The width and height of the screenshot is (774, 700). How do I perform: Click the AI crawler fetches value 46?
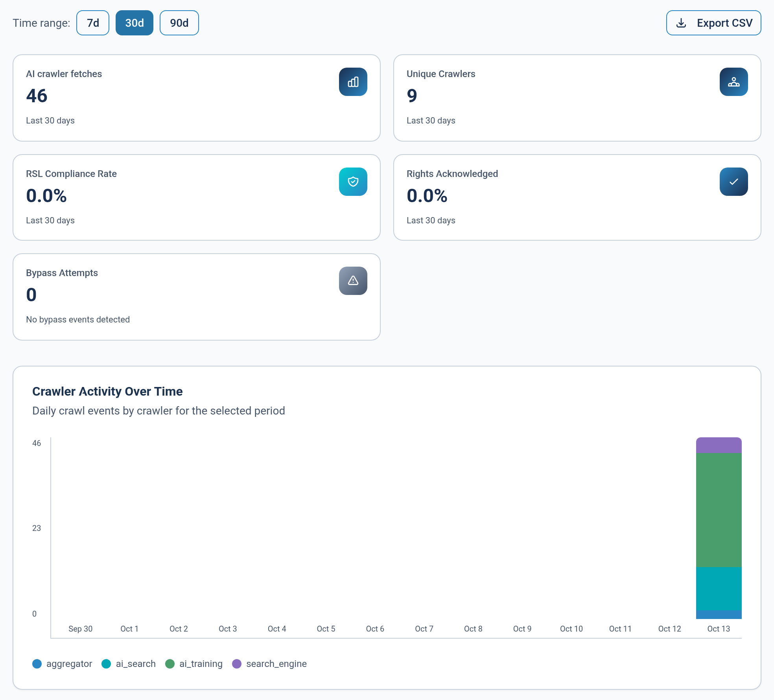(x=37, y=96)
